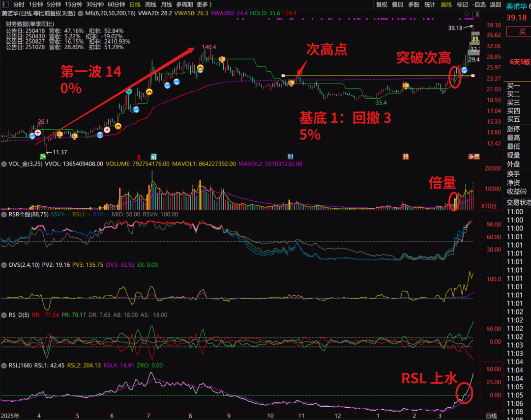Click the 返回 back button
The width and height of the screenshot is (531, 420).
coord(496,4)
